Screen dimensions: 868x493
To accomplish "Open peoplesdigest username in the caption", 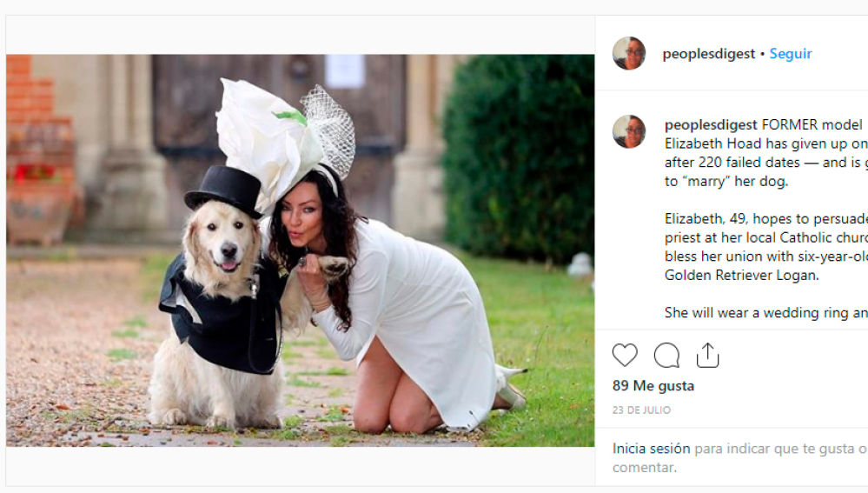I will click(x=711, y=124).
